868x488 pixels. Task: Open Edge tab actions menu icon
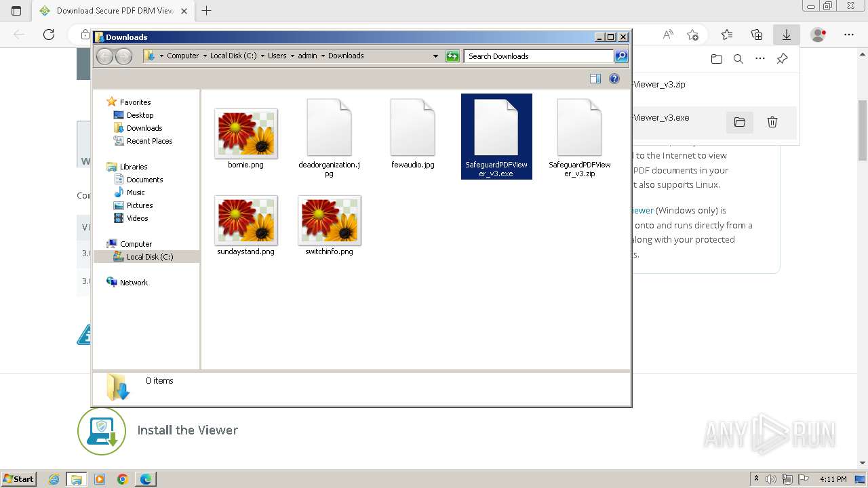coord(16,11)
